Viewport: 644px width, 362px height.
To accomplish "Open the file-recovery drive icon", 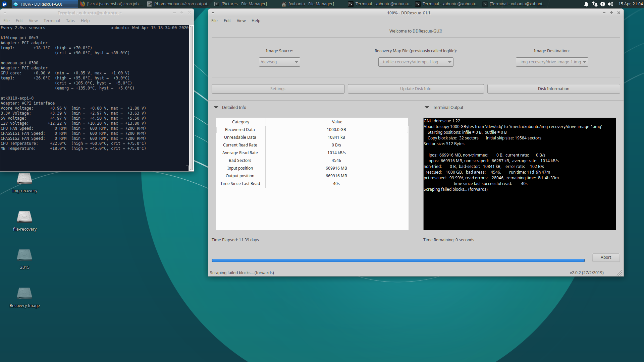I will coord(24,217).
